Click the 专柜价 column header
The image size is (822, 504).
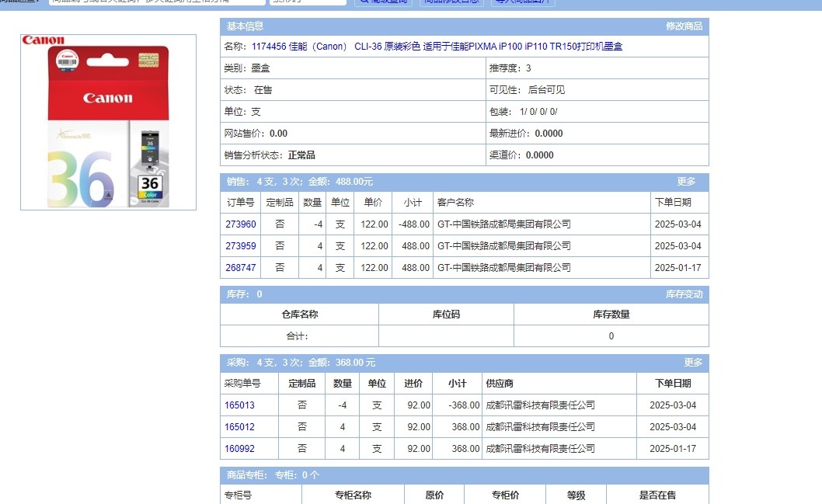tap(505, 495)
